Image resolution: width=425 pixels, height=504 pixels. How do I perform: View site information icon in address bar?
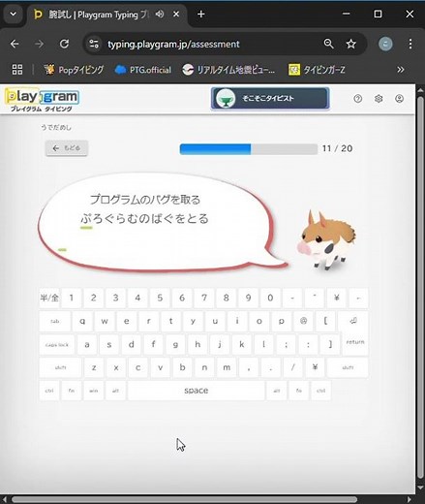tap(94, 44)
